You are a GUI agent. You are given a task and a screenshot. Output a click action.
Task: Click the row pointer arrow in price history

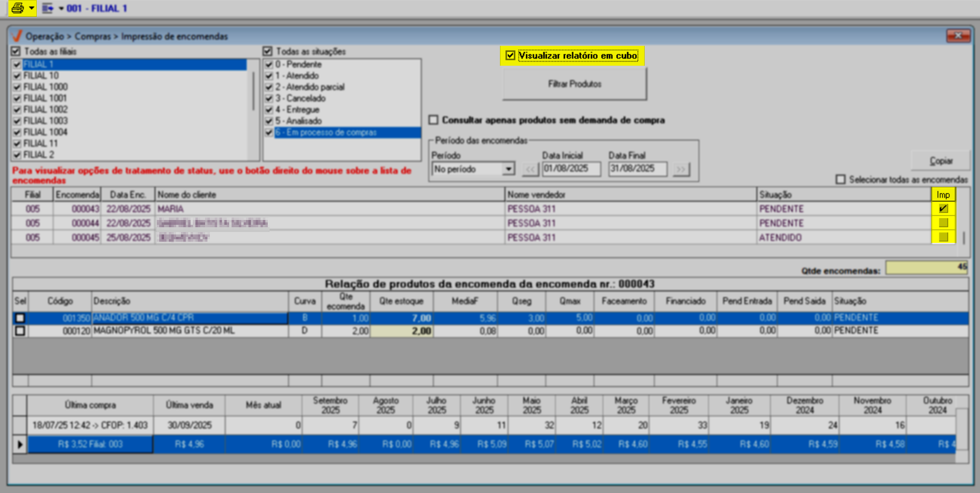point(20,444)
